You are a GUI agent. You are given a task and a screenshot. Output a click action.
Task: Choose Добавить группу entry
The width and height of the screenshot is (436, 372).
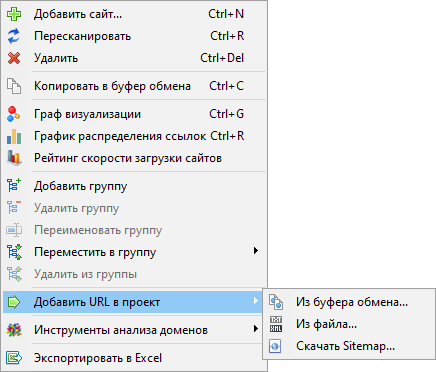(133, 186)
